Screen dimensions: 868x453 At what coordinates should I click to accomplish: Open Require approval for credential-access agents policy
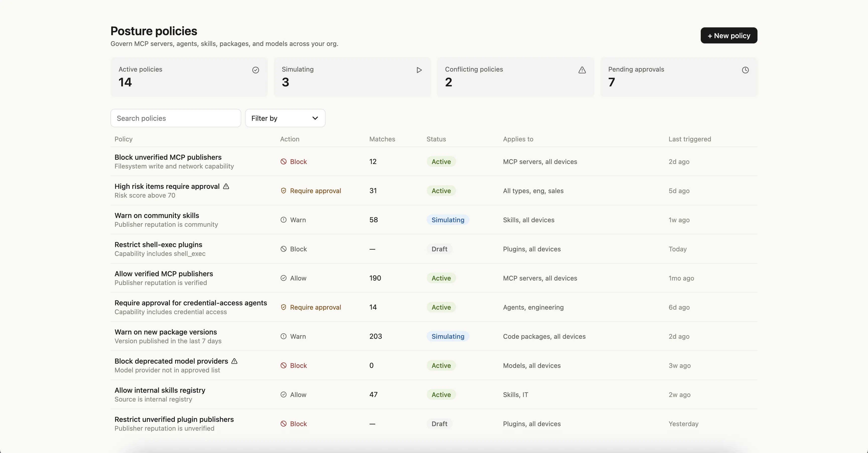click(191, 303)
